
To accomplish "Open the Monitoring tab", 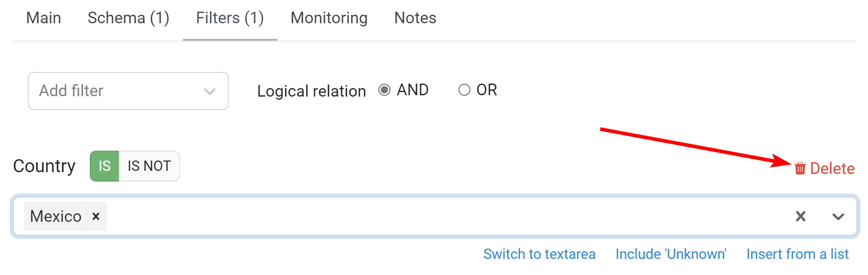I will 329,18.
